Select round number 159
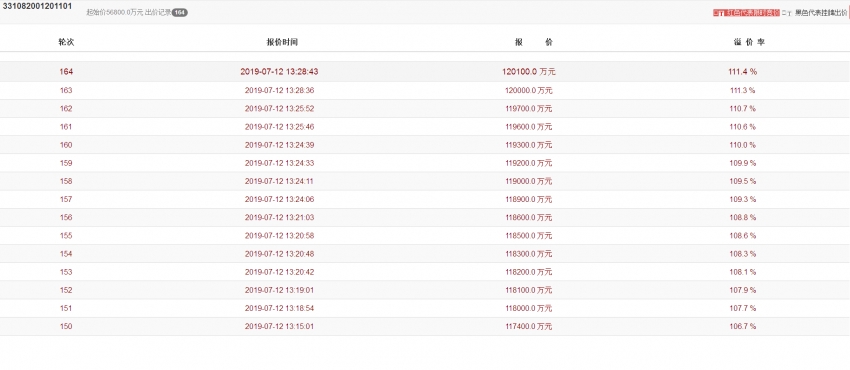 66,163
